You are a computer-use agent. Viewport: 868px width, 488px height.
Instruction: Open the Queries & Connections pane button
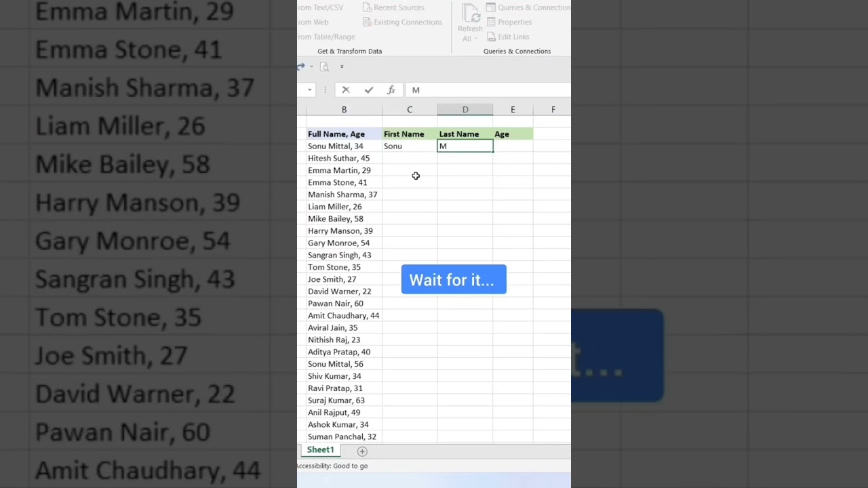pos(528,7)
